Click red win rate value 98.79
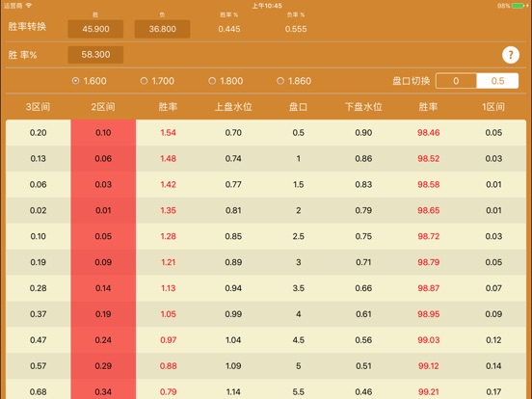This screenshot has height=399, width=532. coord(429,262)
